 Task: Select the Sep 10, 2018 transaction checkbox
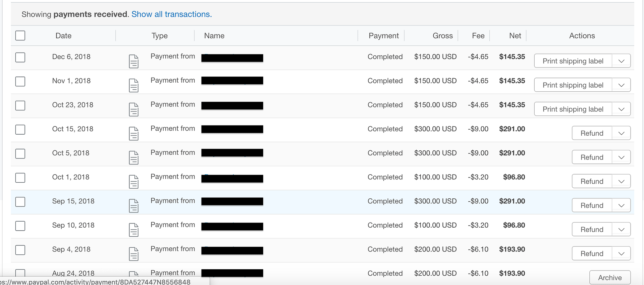coord(20,226)
